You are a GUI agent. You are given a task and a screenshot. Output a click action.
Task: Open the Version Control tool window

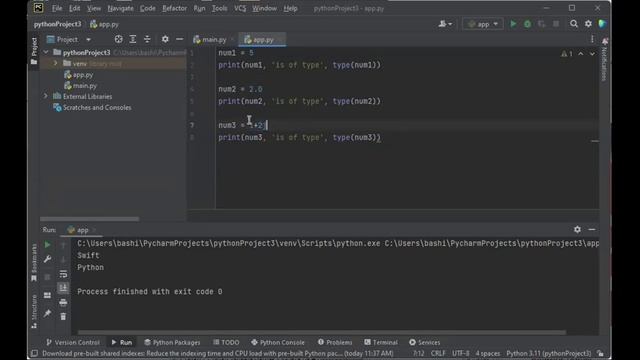coord(73,342)
